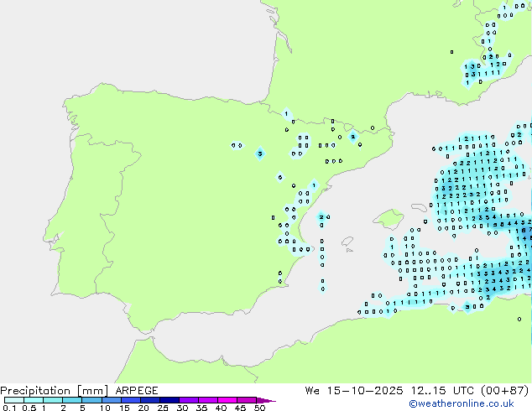Click the legend swatch between 1 and 2
This screenshot has width=532, height=411.
tap(53, 400)
